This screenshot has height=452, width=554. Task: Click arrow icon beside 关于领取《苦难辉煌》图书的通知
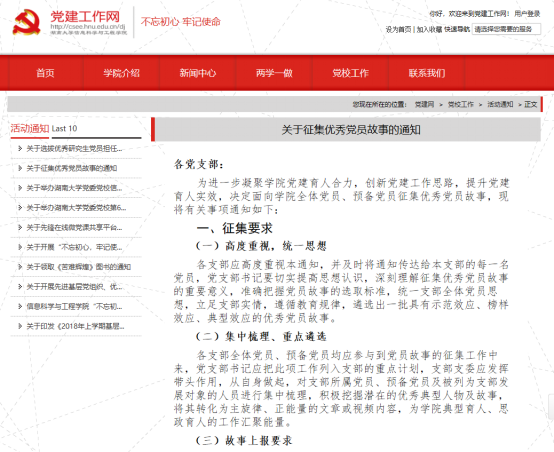pyautogui.click(x=20, y=267)
